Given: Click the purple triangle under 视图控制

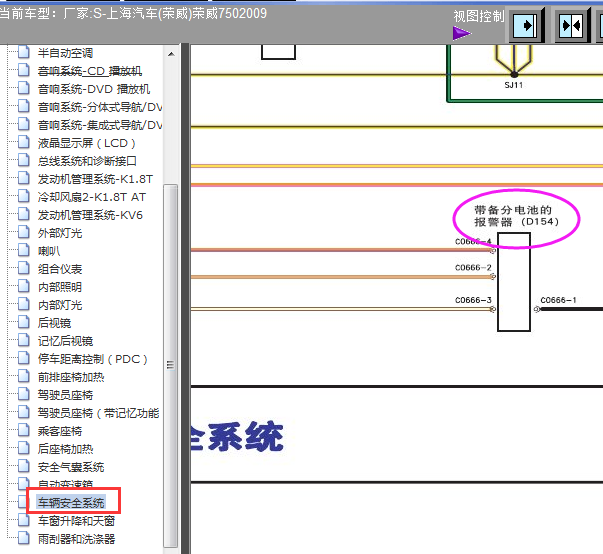Looking at the screenshot, I should [x=462, y=33].
